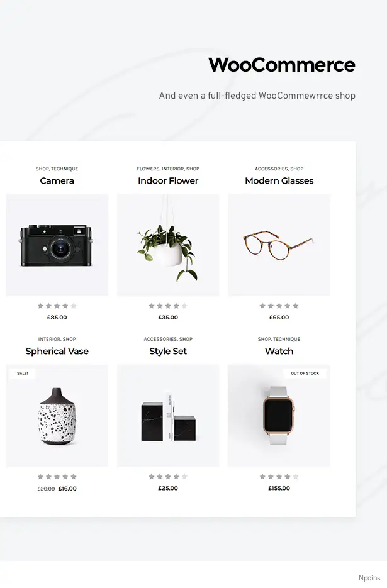
Task: Click the Camera product title
Action: coord(57,180)
